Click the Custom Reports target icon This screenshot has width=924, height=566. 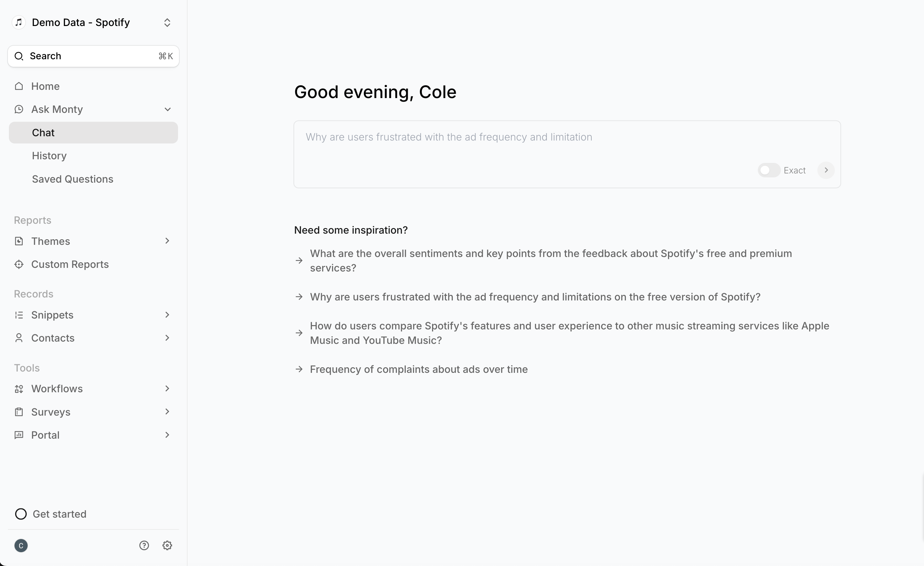[x=19, y=265]
